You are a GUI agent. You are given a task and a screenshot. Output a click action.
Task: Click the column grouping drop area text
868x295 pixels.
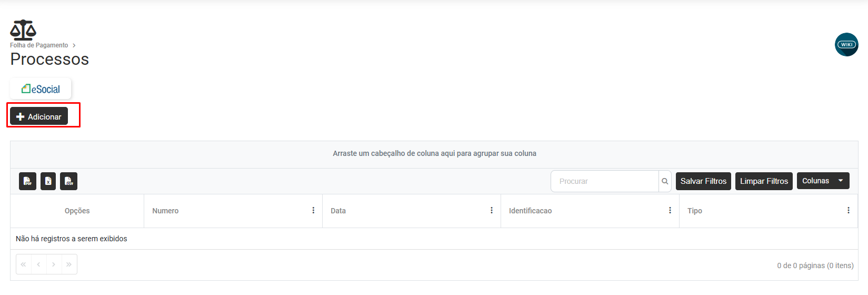[x=434, y=153]
